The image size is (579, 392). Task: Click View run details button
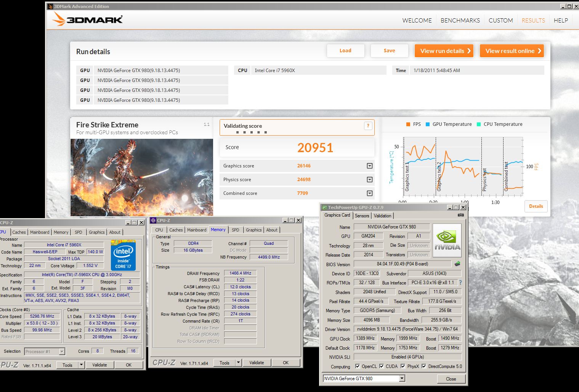pyautogui.click(x=444, y=51)
